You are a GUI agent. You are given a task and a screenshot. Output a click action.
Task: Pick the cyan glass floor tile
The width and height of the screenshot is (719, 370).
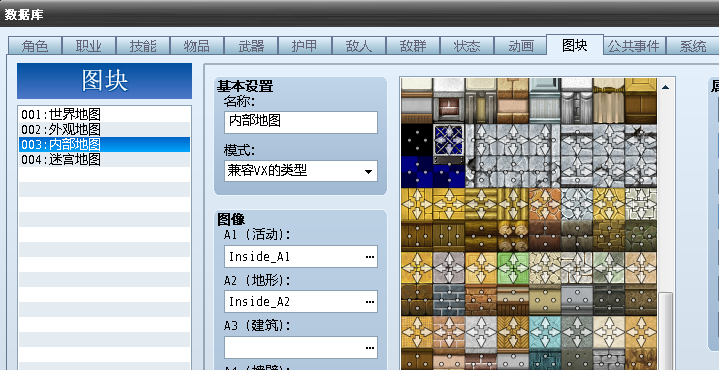click(545, 332)
